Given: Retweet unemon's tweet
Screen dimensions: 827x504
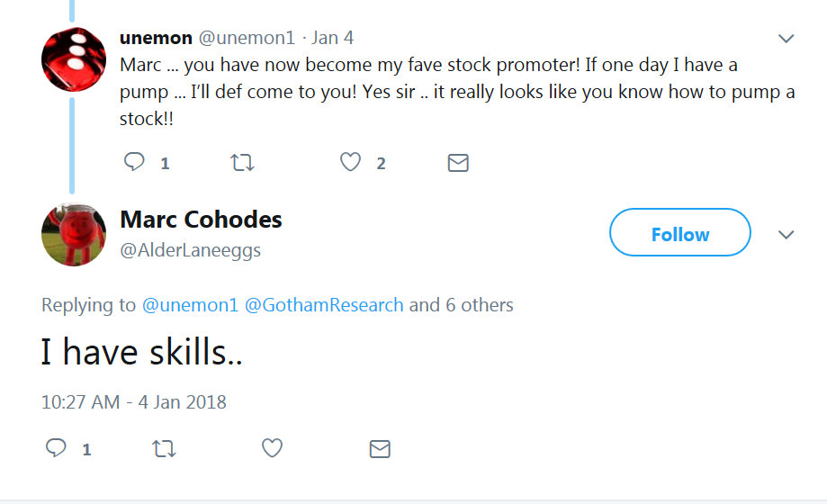Looking at the screenshot, I should [x=243, y=163].
